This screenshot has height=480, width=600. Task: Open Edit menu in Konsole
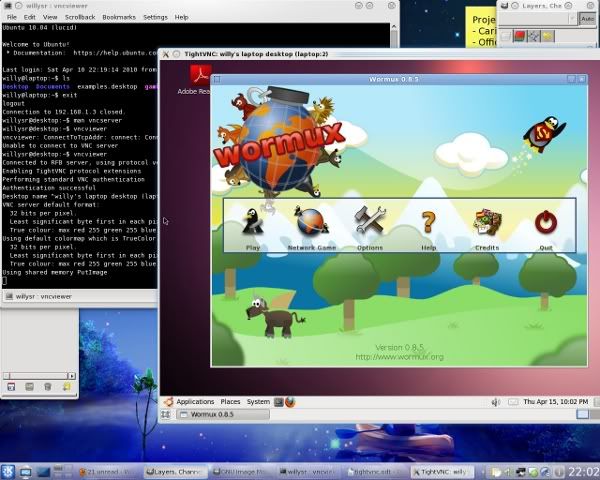pyautogui.click(x=29, y=17)
